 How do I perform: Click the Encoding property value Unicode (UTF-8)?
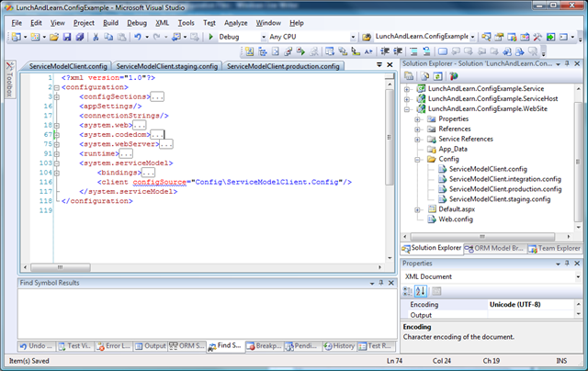tap(514, 305)
